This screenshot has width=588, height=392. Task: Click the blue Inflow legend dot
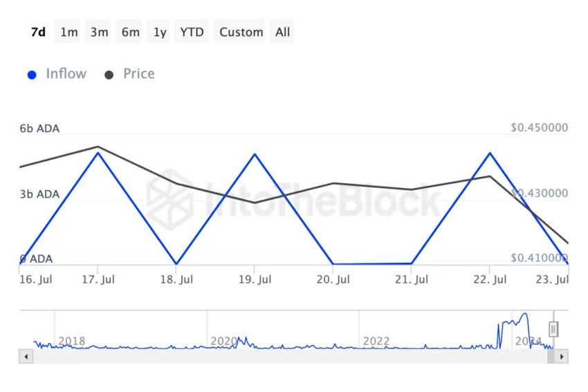[x=32, y=75]
